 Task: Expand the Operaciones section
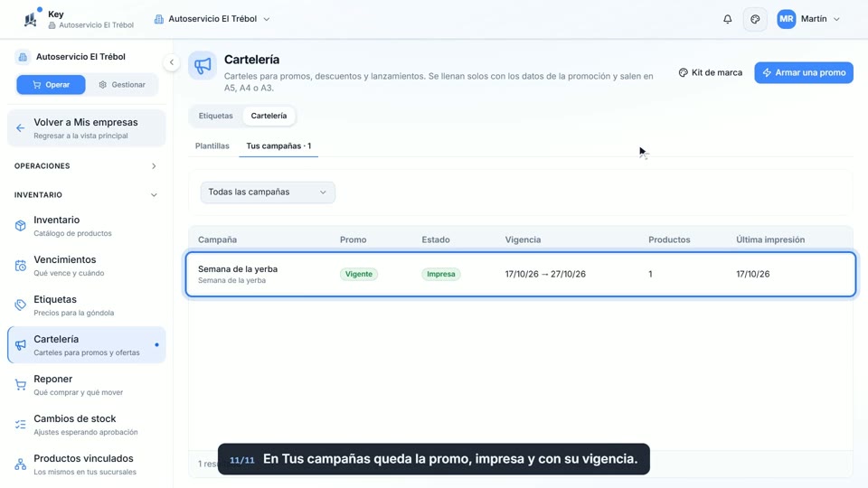click(86, 166)
